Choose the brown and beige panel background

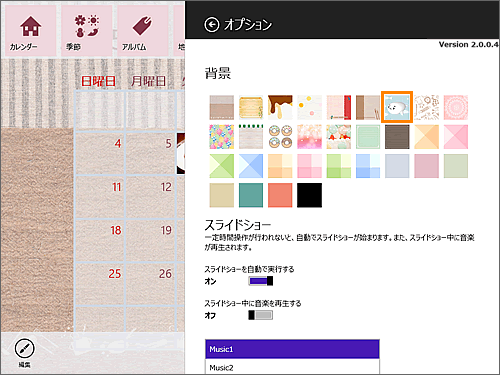(x=368, y=107)
